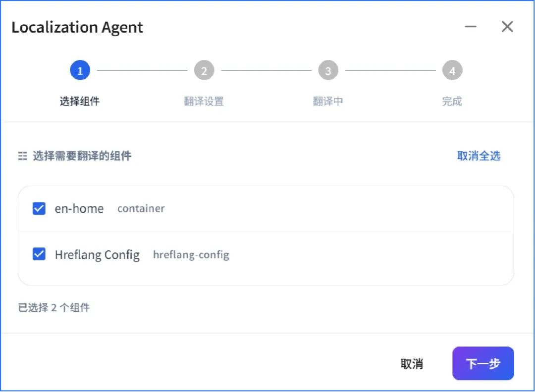
Task: Select the 完成 step label
Action: (x=452, y=101)
